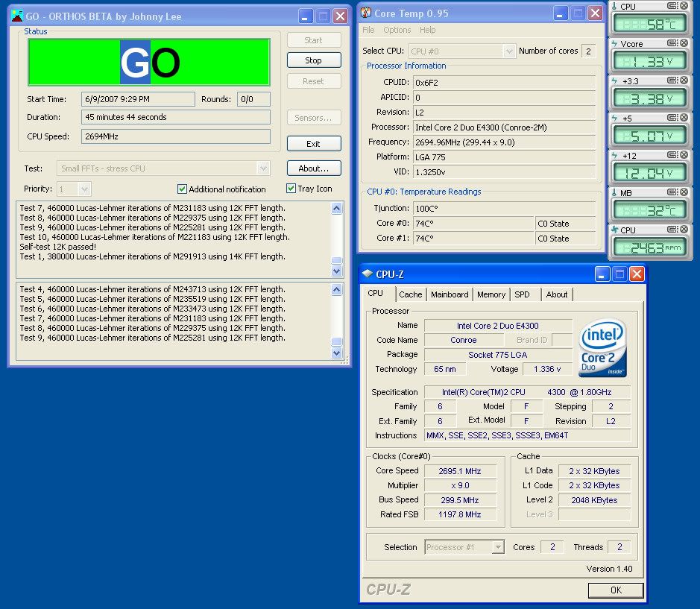
Task: Click the Start Time field in ORTHOS
Action: coord(138,99)
